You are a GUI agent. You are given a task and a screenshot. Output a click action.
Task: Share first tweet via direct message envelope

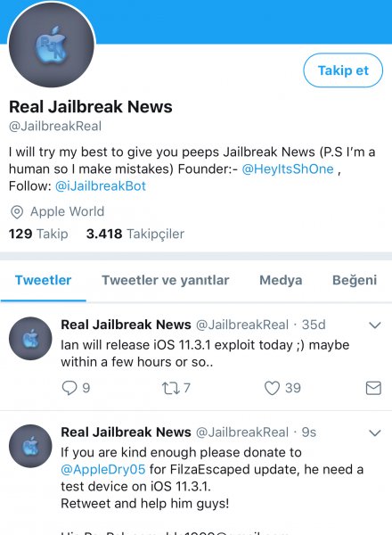point(373,388)
